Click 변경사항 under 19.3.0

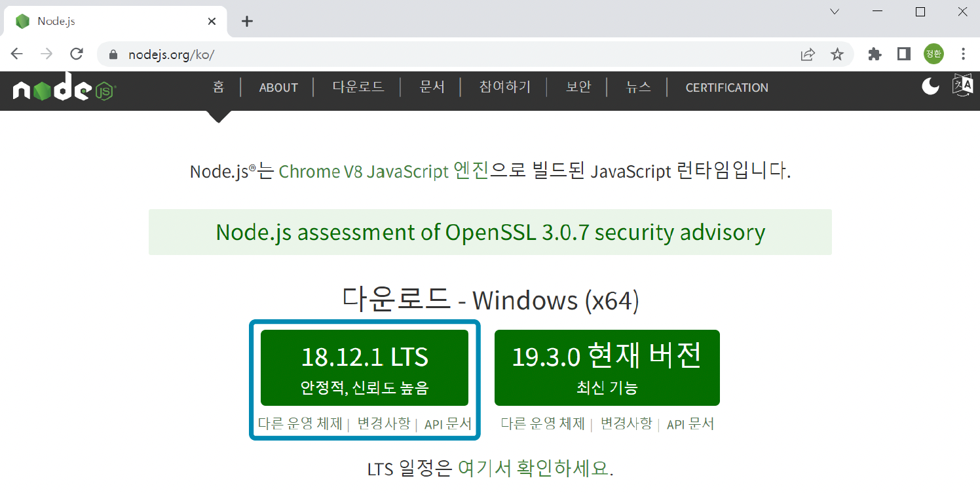pos(626,424)
